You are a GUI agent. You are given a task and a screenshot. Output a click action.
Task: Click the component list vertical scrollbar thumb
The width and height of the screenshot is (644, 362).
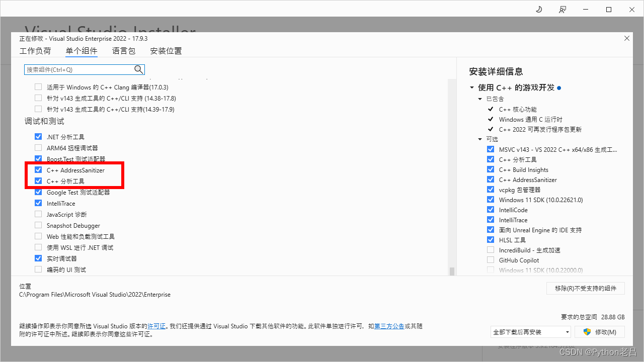coord(452,271)
